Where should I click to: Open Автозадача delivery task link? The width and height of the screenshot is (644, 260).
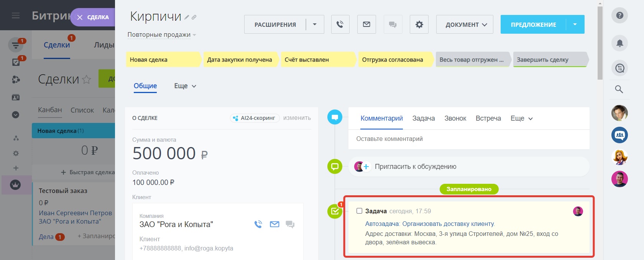[430, 224]
